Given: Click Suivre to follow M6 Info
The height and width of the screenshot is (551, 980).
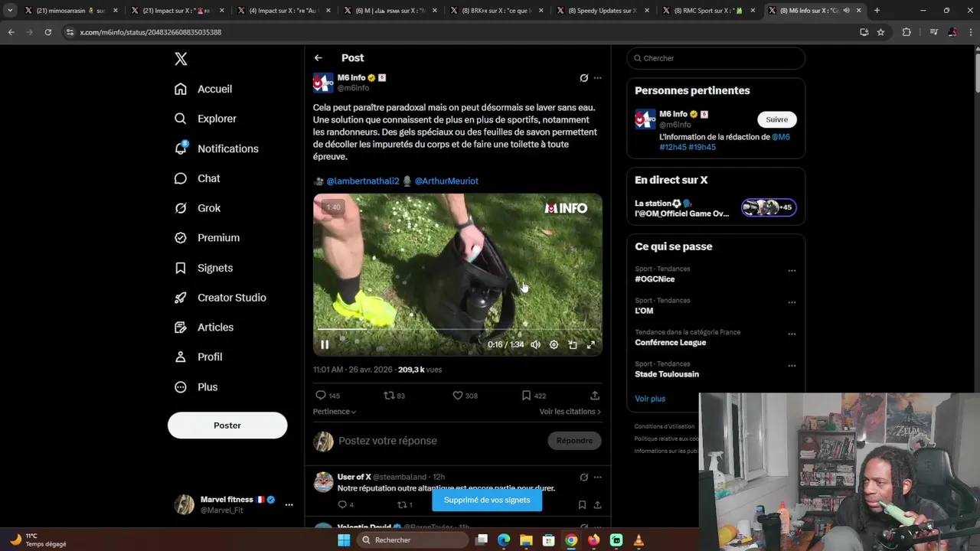Looking at the screenshot, I should [777, 119].
